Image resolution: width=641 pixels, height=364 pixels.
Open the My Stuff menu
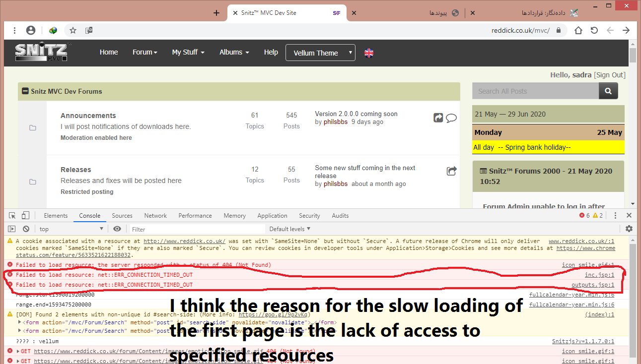pos(188,52)
